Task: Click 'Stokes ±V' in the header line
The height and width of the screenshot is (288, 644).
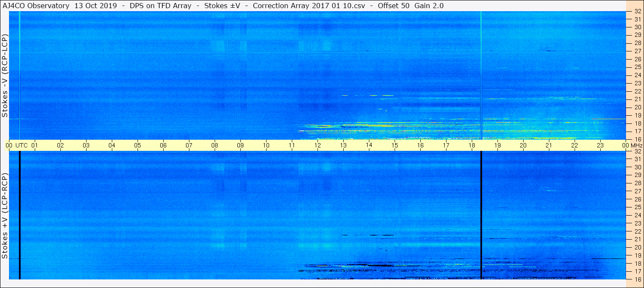Action: click(x=222, y=6)
